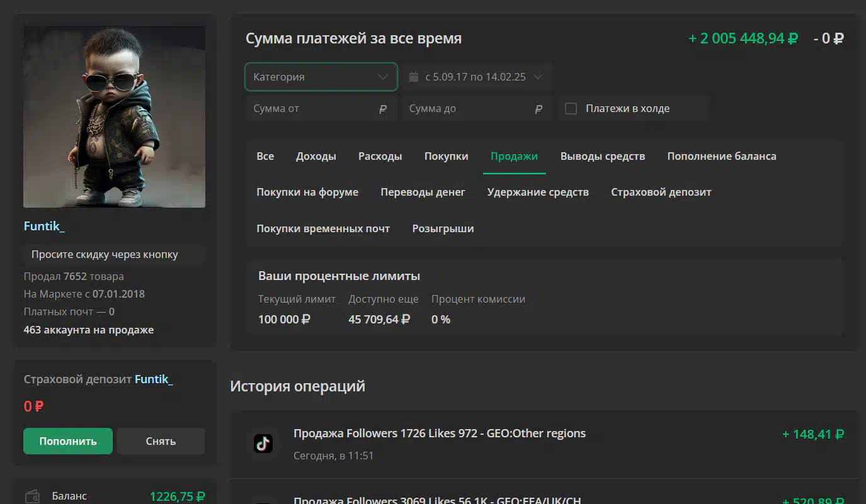Open the Покупки временных почт tab
Viewport: 866px width, 504px height.
pyautogui.click(x=323, y=228)
